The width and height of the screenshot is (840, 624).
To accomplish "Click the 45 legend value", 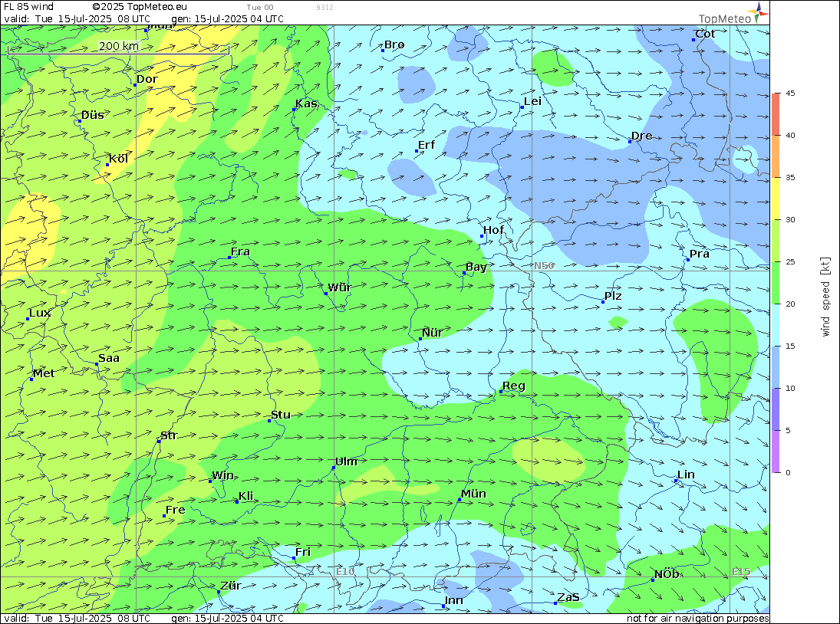I will [790, 93].
